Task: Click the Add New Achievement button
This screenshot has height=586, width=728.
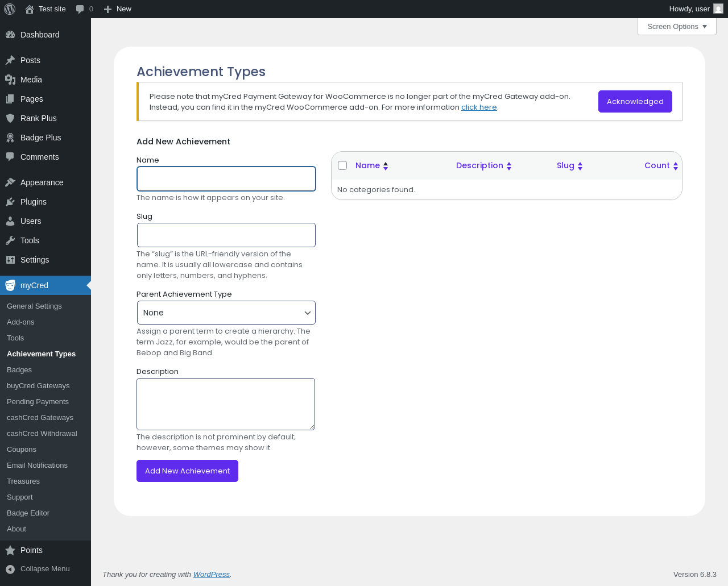Action: point(187,471)
